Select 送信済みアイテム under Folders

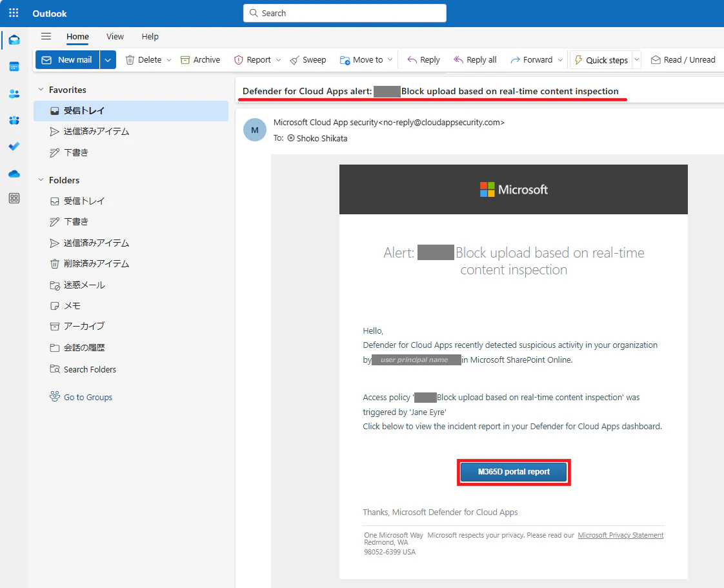131,243
